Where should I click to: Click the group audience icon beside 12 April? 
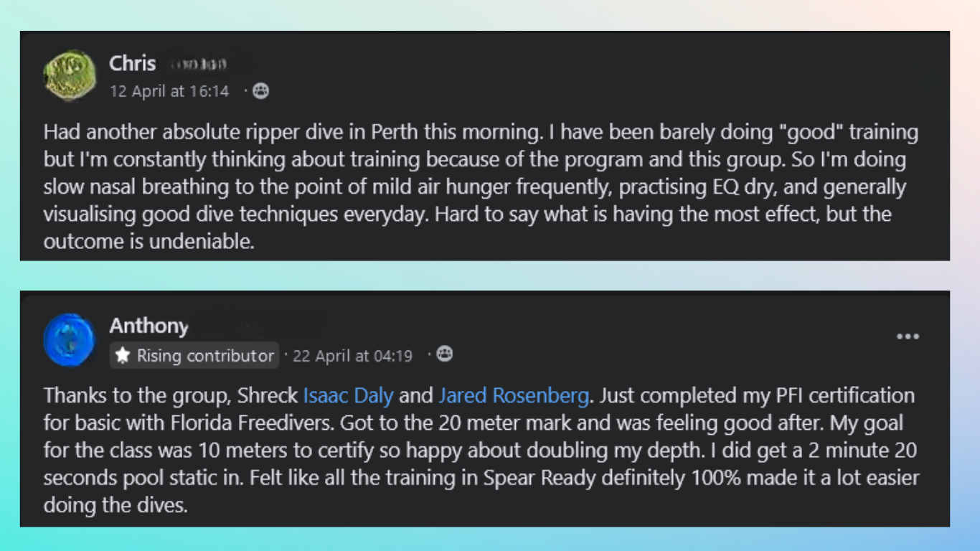(x=260, y=91)
